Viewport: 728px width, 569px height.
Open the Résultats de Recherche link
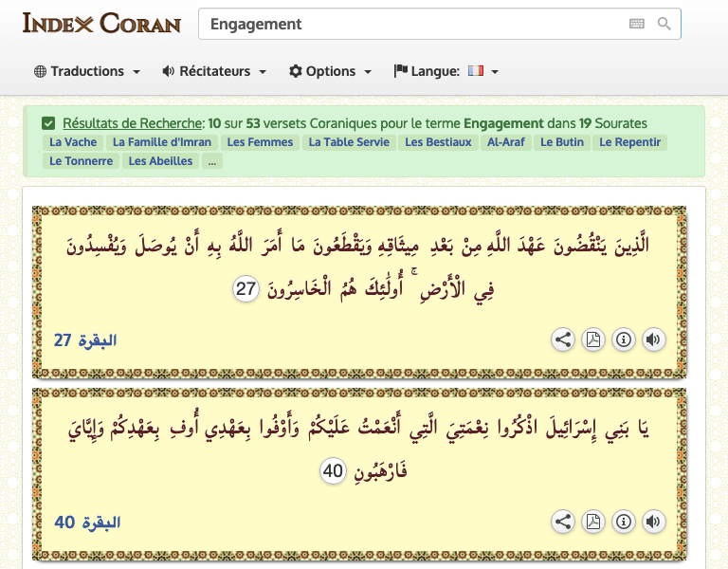(133, 123)
